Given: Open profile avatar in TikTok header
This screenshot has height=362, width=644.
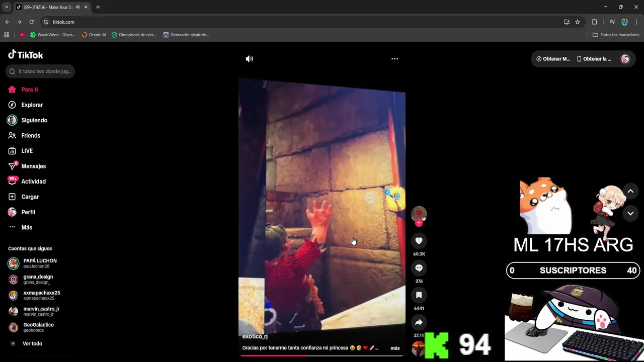Looking at the screenshot, I should coord(625,59).
